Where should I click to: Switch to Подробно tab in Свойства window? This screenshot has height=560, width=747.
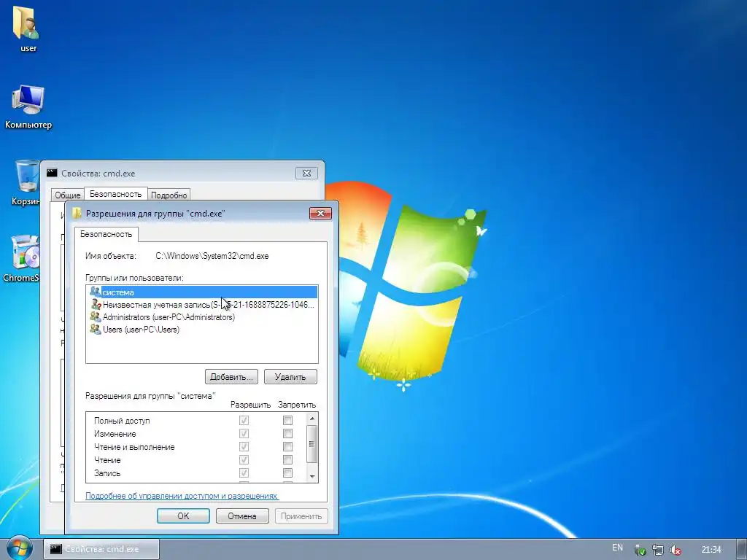[169, 195]
